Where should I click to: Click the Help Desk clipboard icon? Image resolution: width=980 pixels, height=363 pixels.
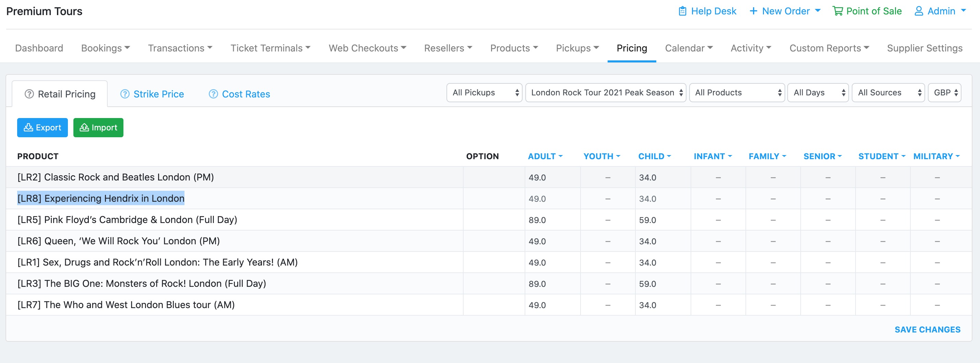click(682, 11)
